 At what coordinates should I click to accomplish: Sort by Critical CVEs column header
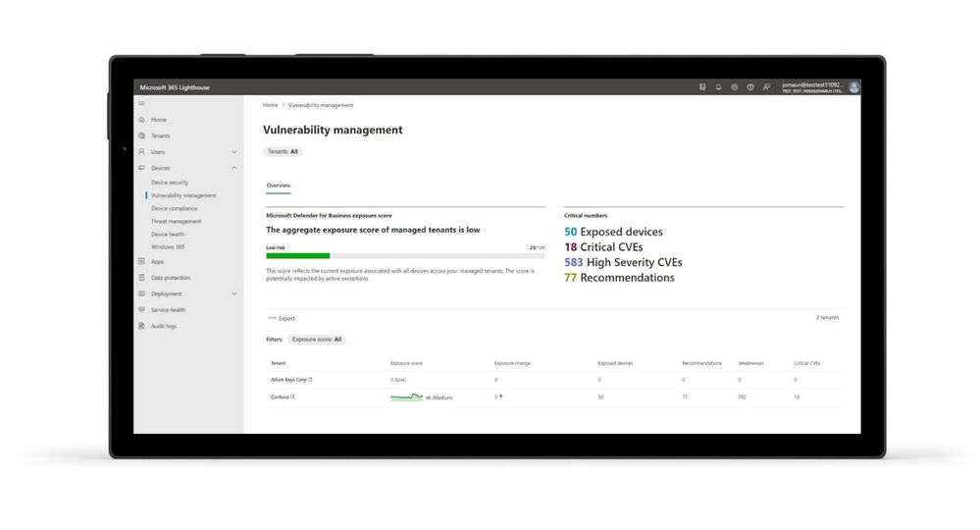pyautogui.click(x=807, y=363)
